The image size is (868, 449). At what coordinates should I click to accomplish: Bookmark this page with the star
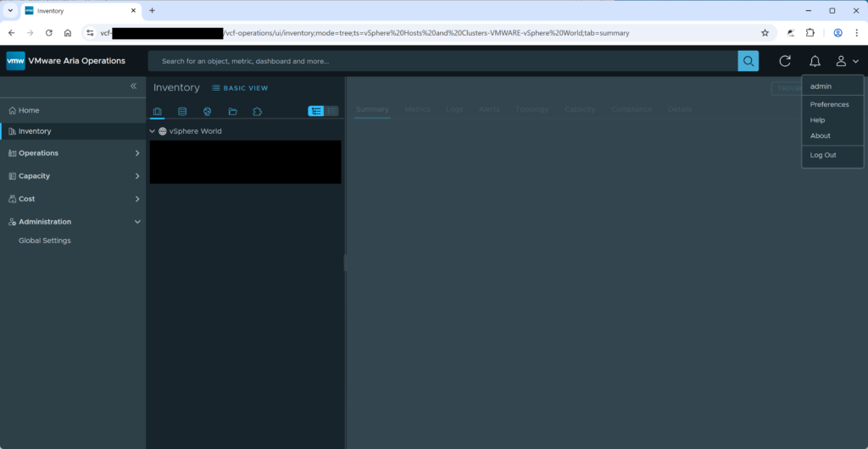765,33
